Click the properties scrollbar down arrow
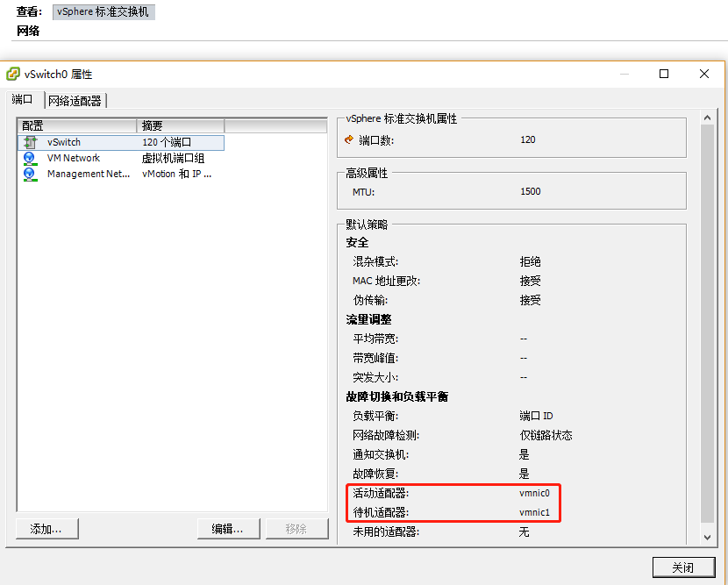 [x=707, y=537]
